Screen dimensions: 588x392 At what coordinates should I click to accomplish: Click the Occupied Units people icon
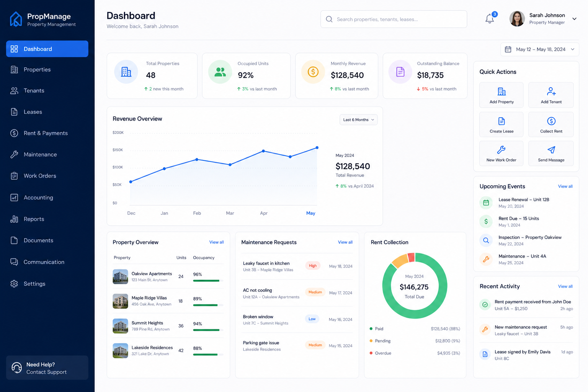220,72
